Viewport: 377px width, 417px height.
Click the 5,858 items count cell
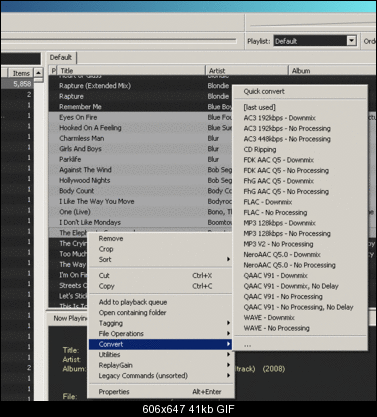pos(17,84)
